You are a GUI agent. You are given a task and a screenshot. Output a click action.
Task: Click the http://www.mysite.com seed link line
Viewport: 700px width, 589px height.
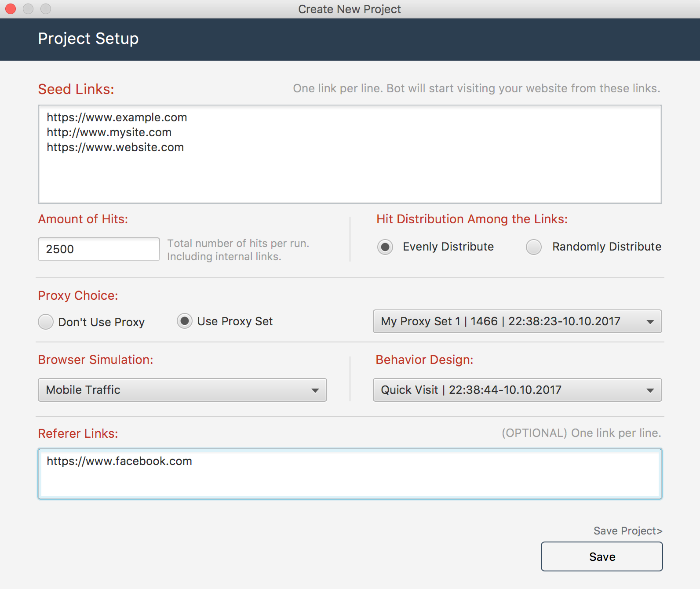(x=109, y=132)
